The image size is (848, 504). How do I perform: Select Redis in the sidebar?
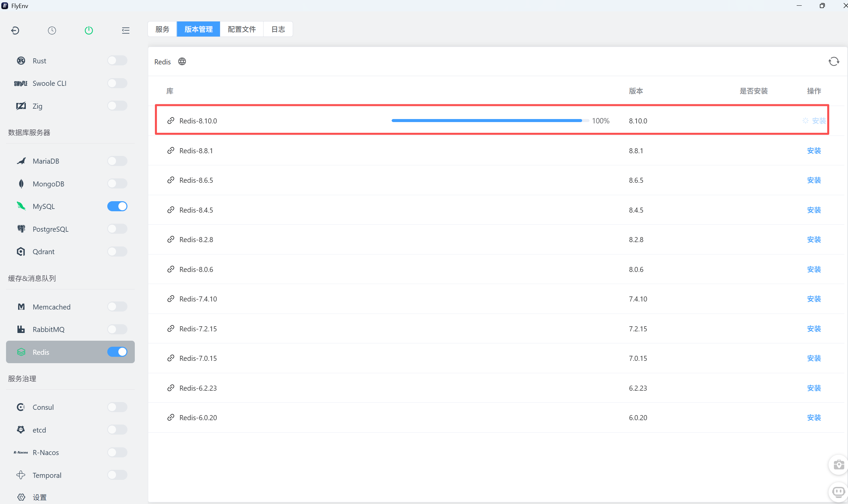point(70,352)
